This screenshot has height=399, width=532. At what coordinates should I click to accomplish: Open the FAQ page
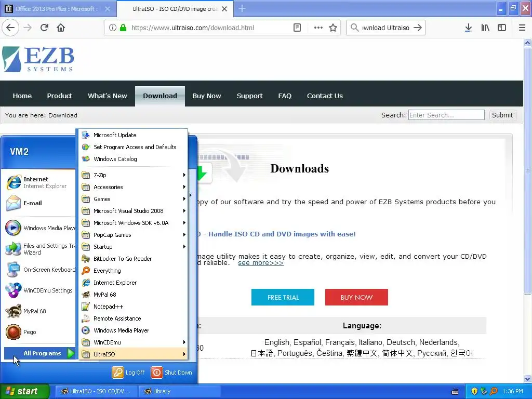pyautogui.click(x=285, y=96)
